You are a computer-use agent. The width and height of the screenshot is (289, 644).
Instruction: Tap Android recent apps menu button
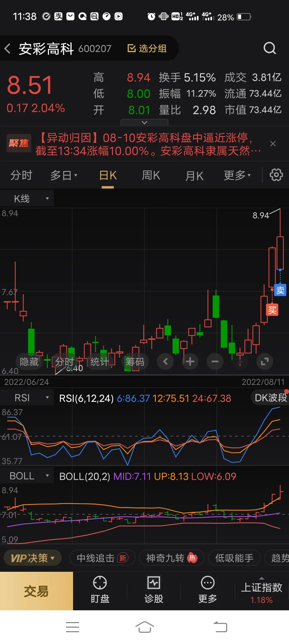(x=73, y=627)
